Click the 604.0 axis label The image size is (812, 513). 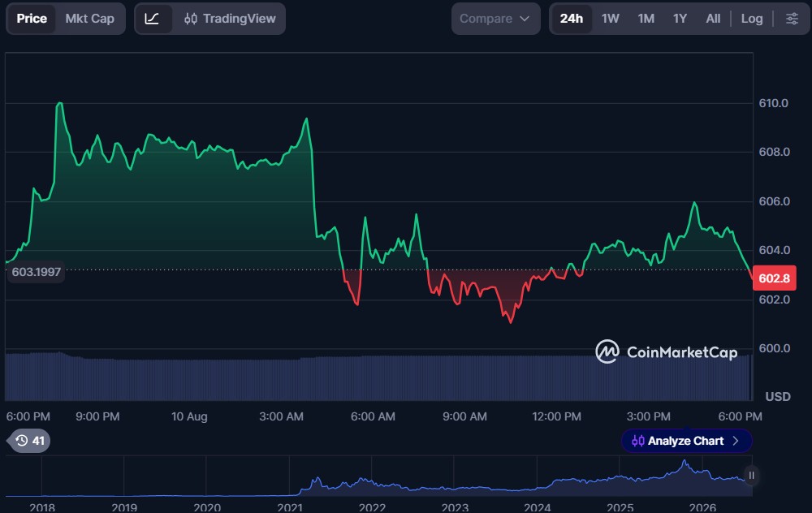(774, 250)
